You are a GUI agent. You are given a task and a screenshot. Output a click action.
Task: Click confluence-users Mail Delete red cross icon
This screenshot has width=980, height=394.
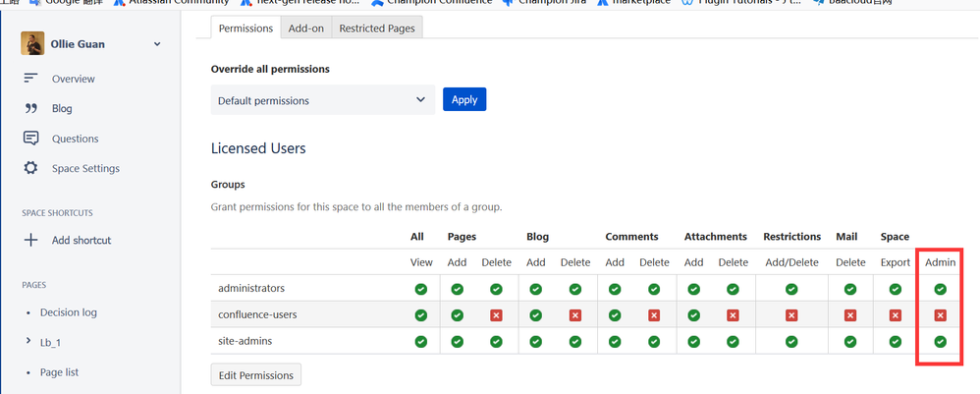click(x=850, y=315)
